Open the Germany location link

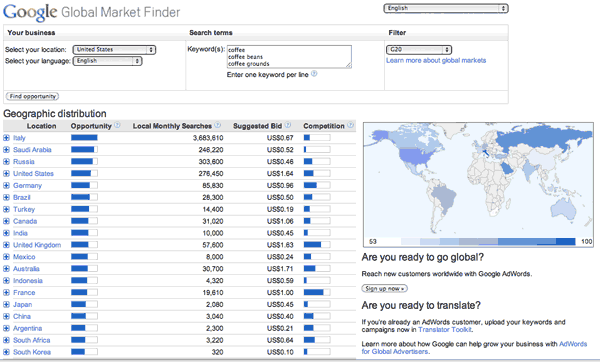click(x=27, y=185)
